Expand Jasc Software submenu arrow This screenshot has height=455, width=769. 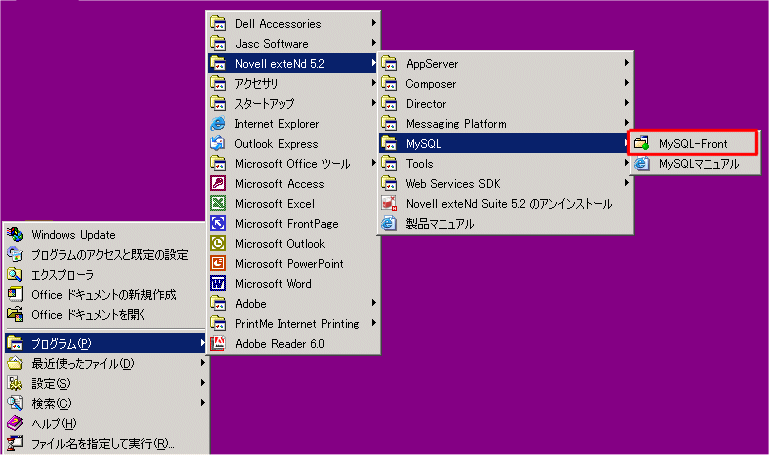(374, 43)
